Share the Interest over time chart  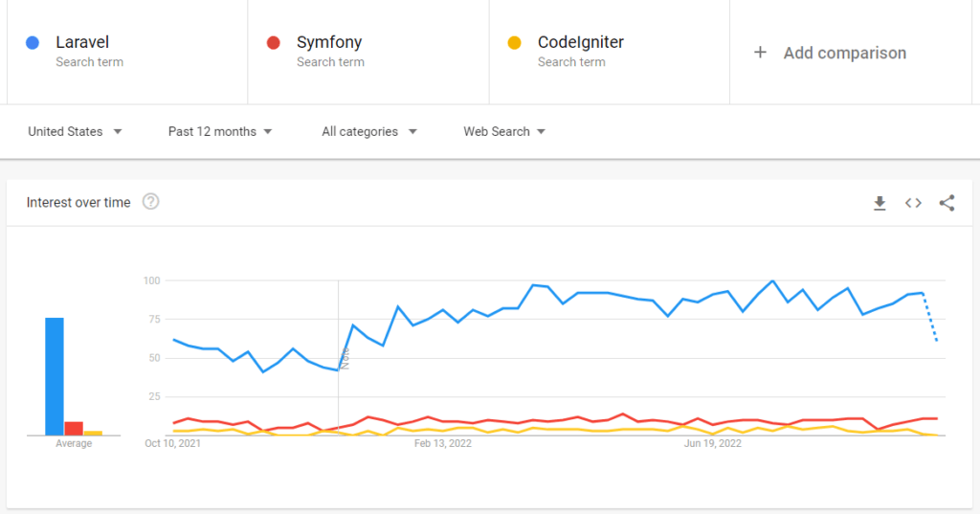coord(947,203)
